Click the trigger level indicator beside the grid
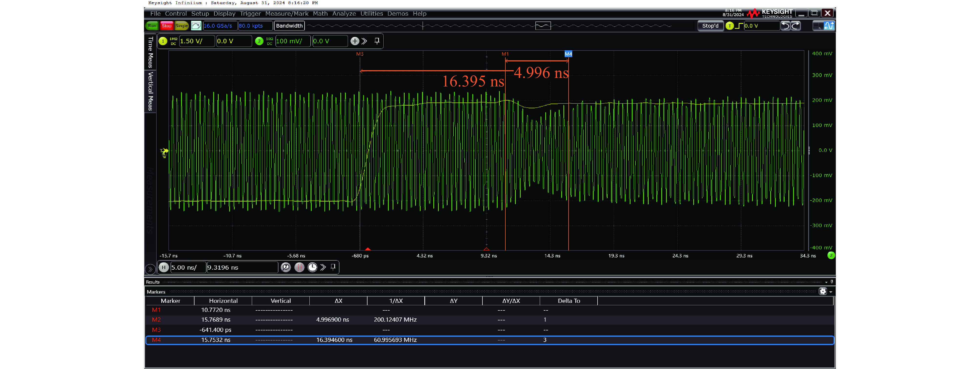 tap(164, 153)
